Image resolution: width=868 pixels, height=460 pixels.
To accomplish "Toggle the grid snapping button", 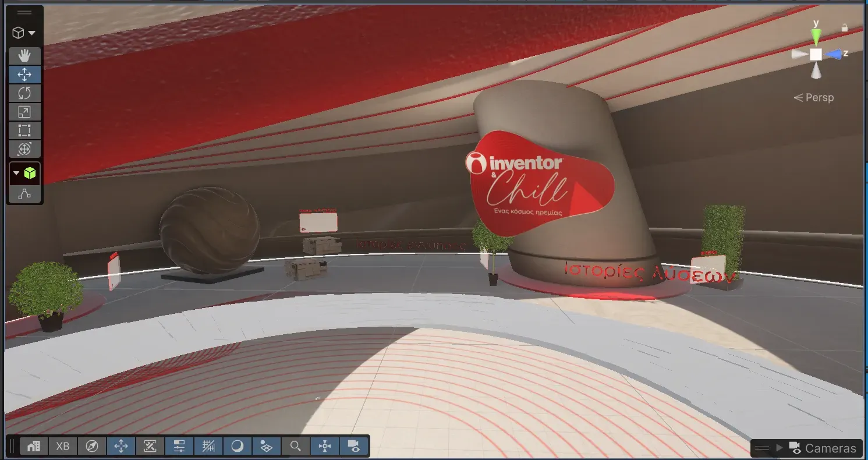I will [x=267, y=447].
